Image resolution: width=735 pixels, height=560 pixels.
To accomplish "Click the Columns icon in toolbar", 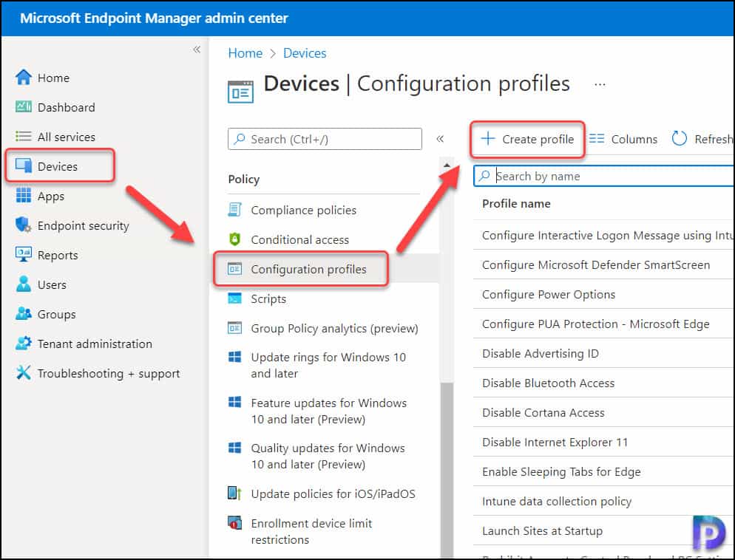I will click(597, 139).
